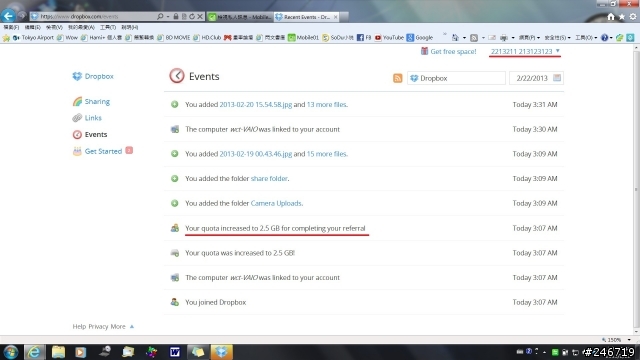Open the browser settings gear icon
640x360 pixels.
[x=633, y=16]
